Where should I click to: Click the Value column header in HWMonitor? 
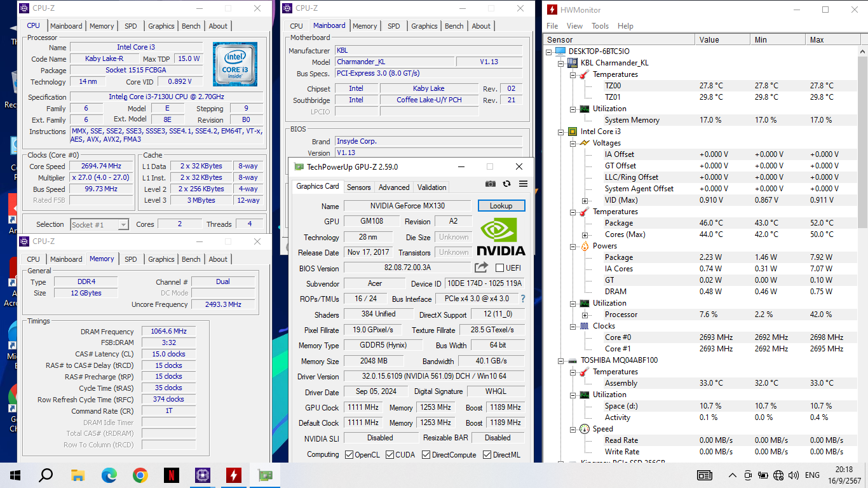click(x=722, y=39)
